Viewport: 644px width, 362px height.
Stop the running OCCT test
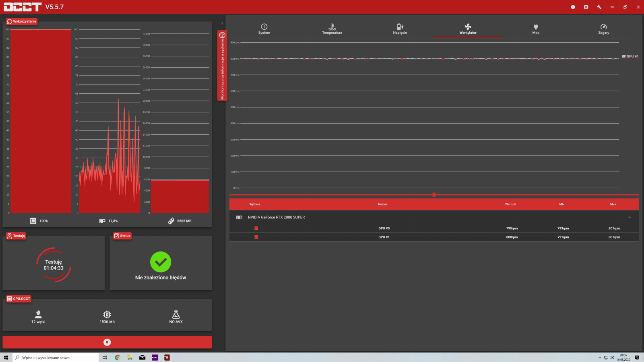pyautogui.click(x=107, y=342)
